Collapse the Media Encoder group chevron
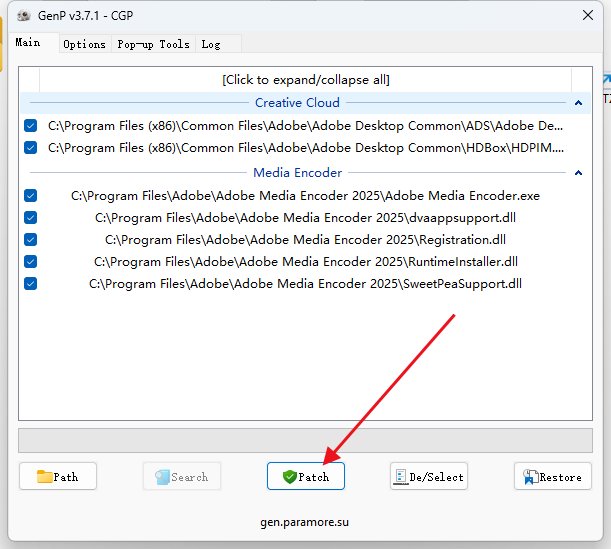 [578, 173]
